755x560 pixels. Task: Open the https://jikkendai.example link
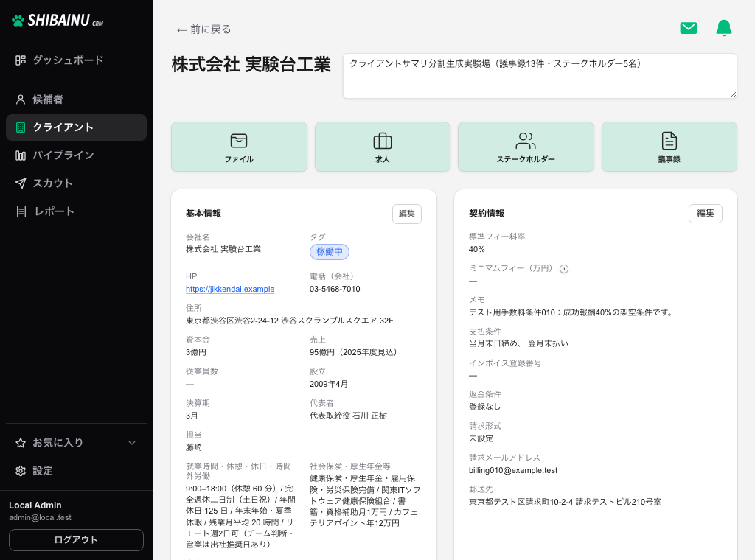(230, 289)
